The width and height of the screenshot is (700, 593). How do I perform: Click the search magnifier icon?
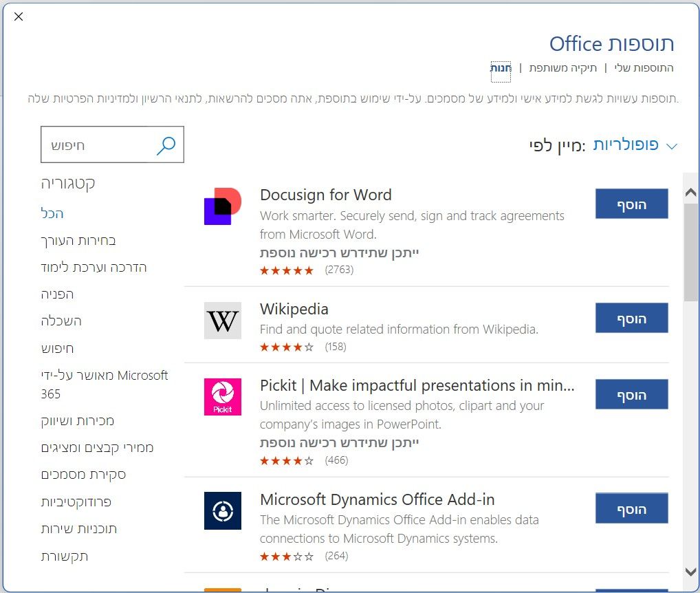[x=166, y=145]
